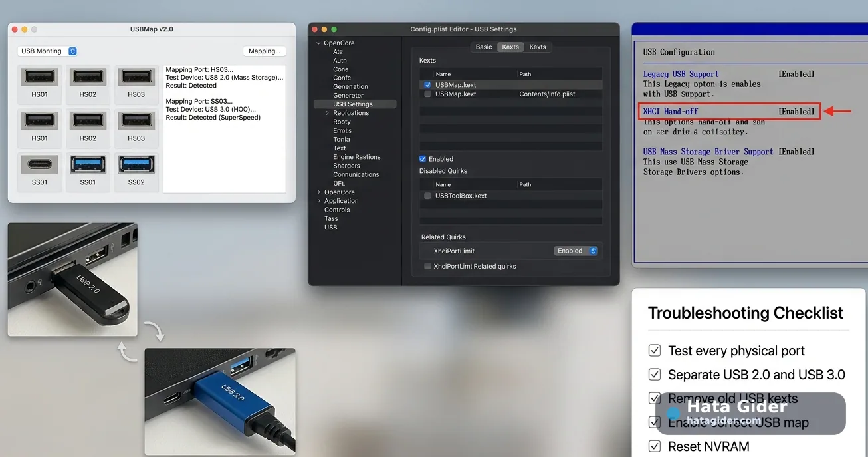Click the mapping results log text area
This screenshot has width=868, height=457.
coord(224,128)
